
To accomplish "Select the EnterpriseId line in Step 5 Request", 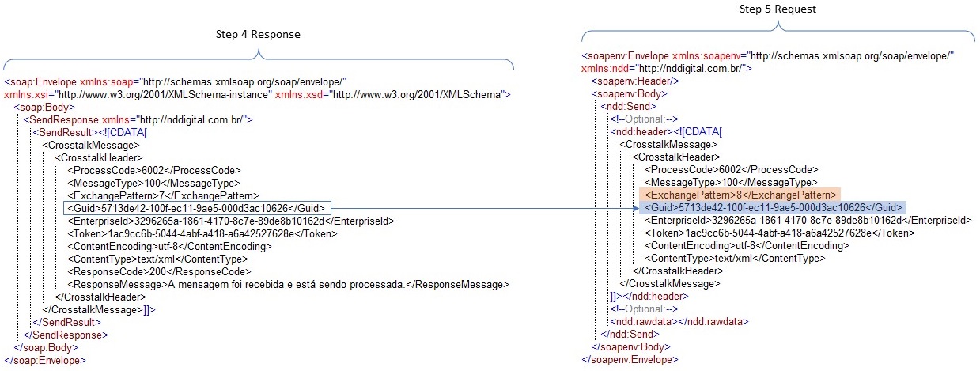I will [x=808, y=220].
